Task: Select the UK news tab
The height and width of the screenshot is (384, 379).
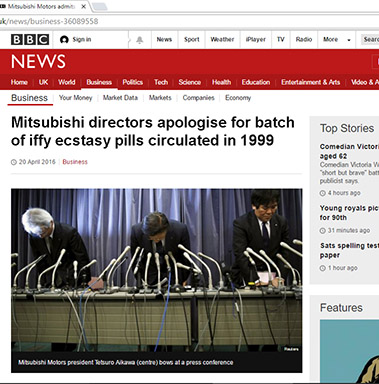Action: tap(43, 82)
